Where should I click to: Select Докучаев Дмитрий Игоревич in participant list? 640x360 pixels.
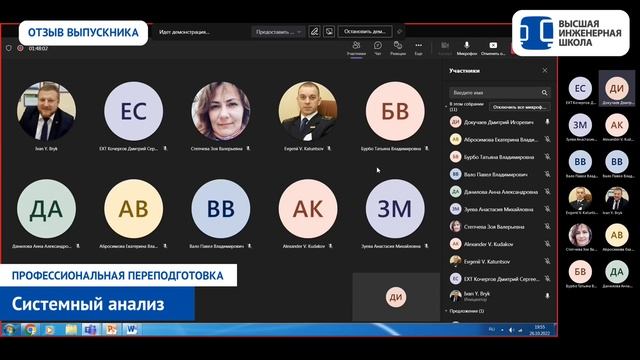[x=499, y=122]
